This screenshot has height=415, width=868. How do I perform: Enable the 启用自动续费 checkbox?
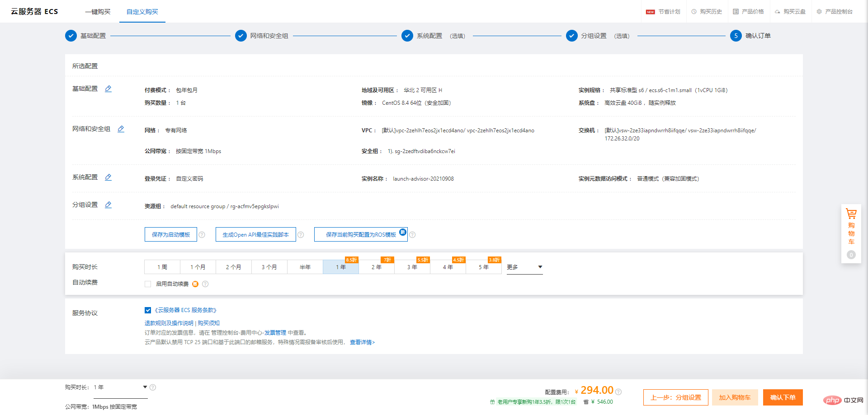[148, 284]
